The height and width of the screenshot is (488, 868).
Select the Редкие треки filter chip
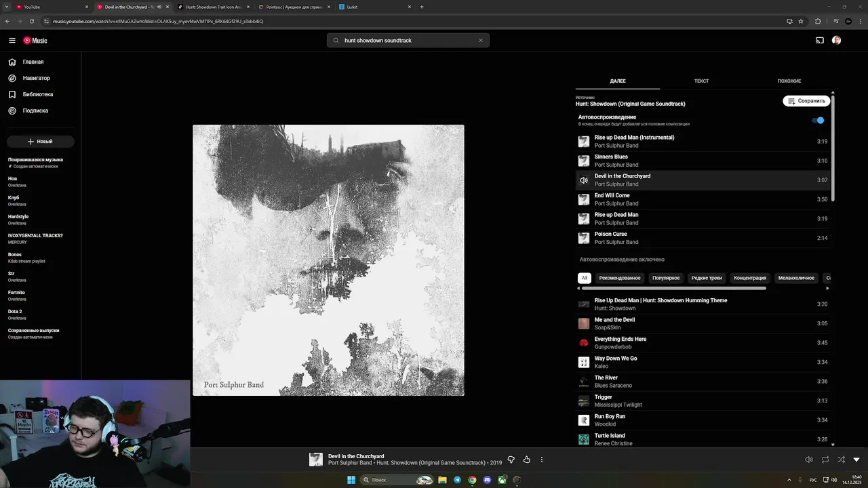click(x=707, y=278)
